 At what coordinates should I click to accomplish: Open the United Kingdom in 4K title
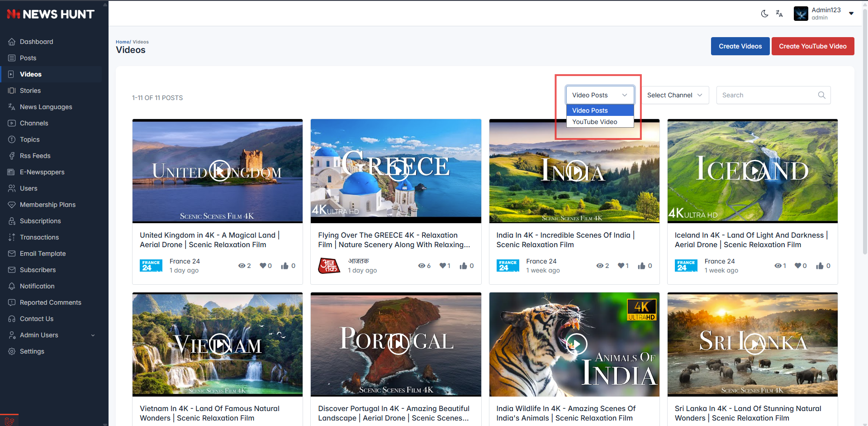tap(209, 240)
